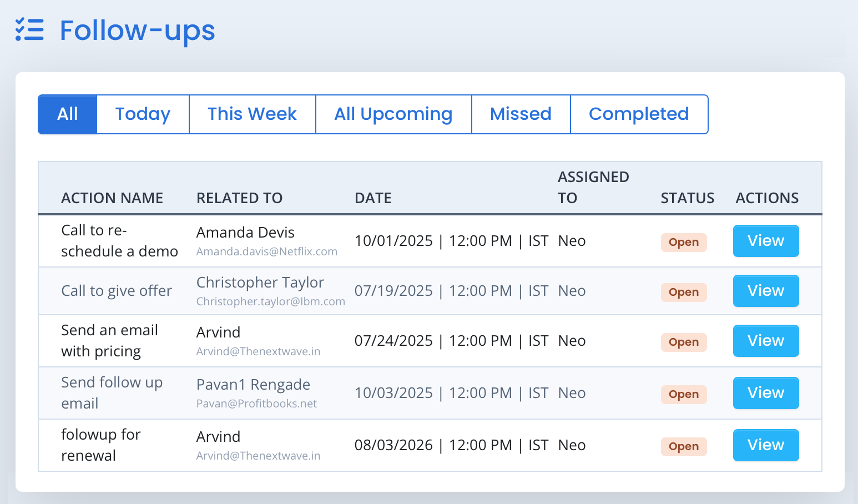Switch to the Missed tab
The width and height of the screenshot is (858, 504).
pyautogui.click(x=521, y=114)
